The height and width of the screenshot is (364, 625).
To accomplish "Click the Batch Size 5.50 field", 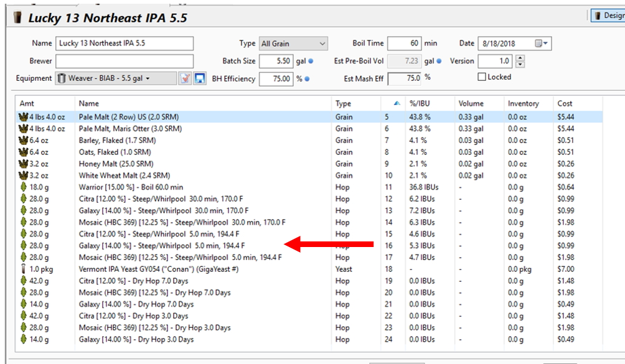I will tap(276, 62).
